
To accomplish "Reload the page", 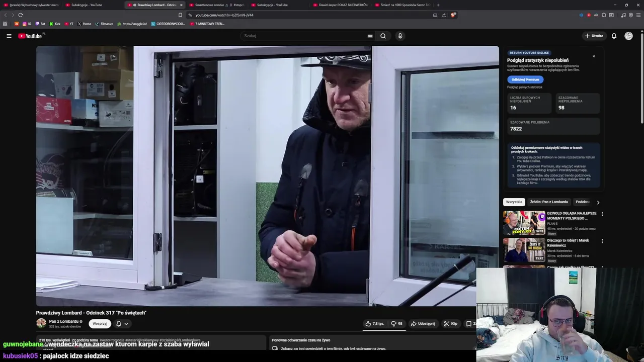I will (20, 15).
